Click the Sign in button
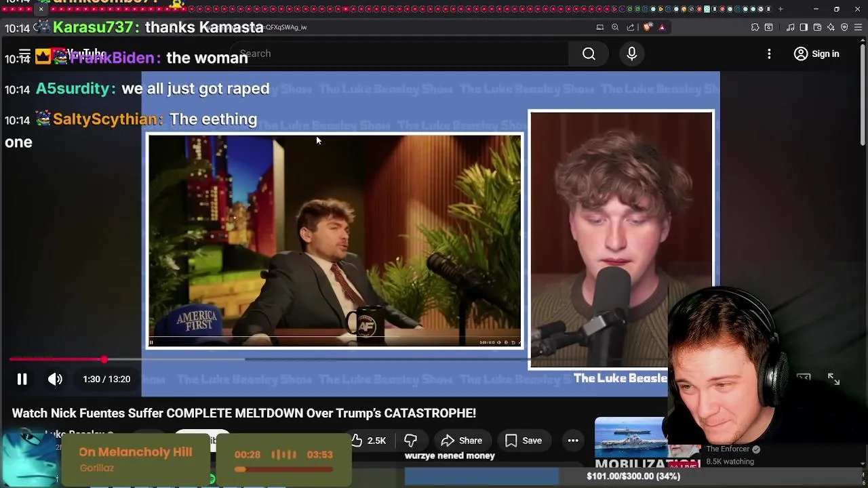Screen dimensions: 868x488 (816, 54)
